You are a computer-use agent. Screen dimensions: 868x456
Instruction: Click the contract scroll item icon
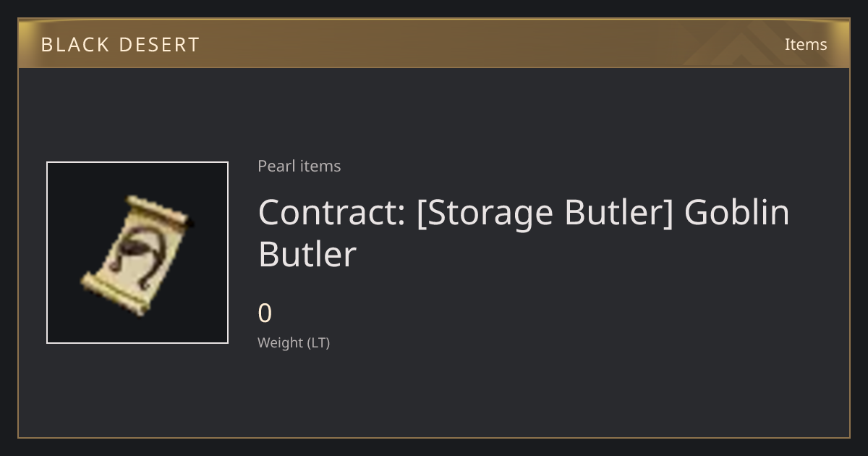tap(137, 253)
